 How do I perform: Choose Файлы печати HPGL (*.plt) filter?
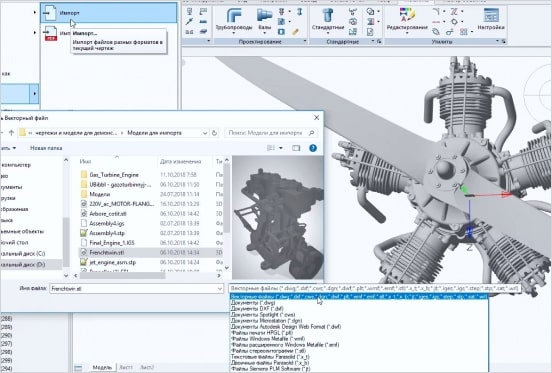[262, 333]
